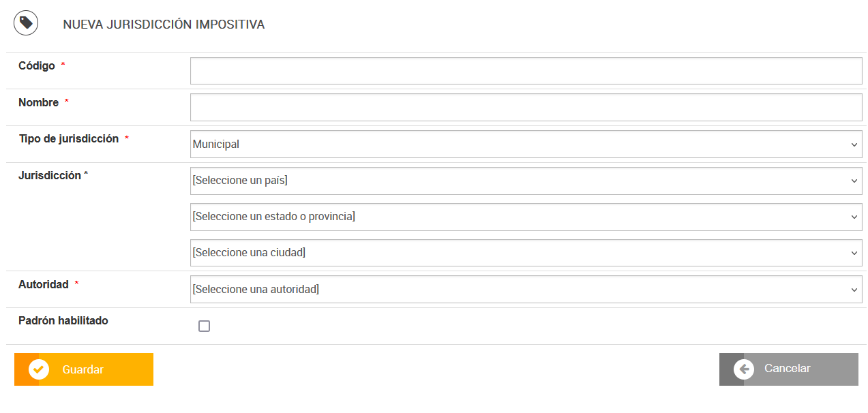Open the Seleccione un estado o provincia dropdown
This screenshot has width=868, height=413.
coord(526,217)
